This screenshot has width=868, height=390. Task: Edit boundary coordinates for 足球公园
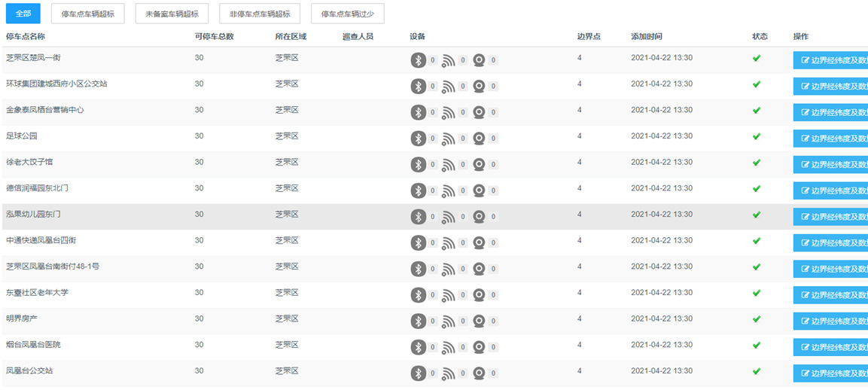[x=831, y=139]
